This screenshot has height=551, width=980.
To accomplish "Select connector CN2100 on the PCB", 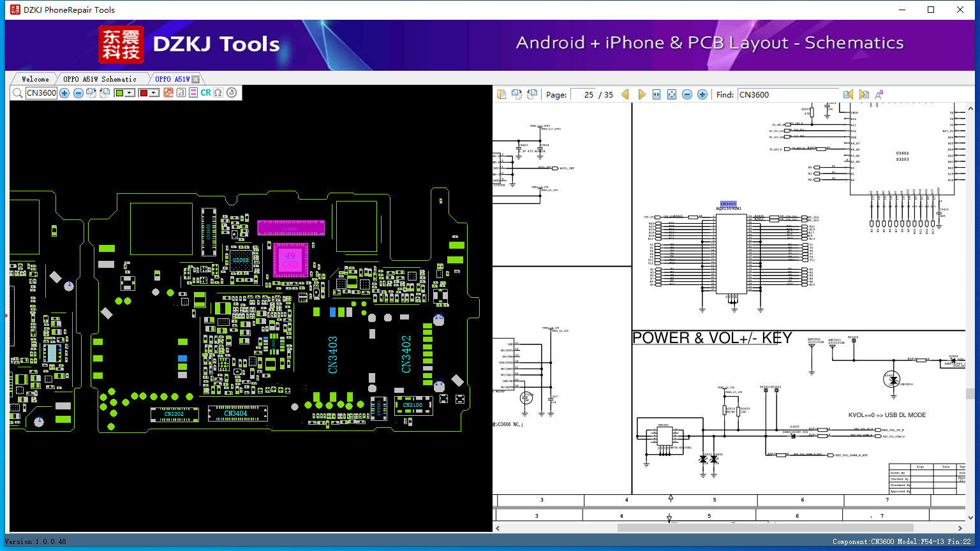I will click(413, 405).
